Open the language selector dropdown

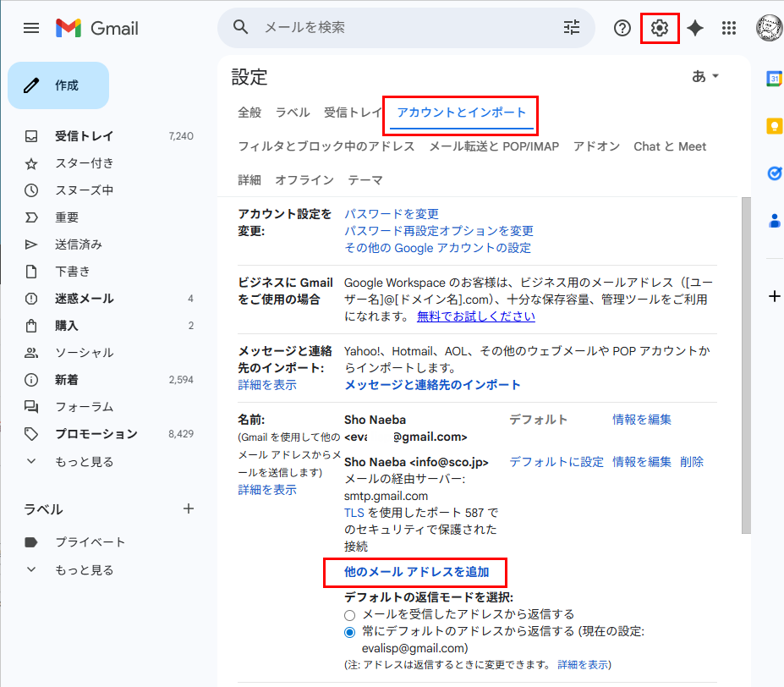[x=705, y=76]
